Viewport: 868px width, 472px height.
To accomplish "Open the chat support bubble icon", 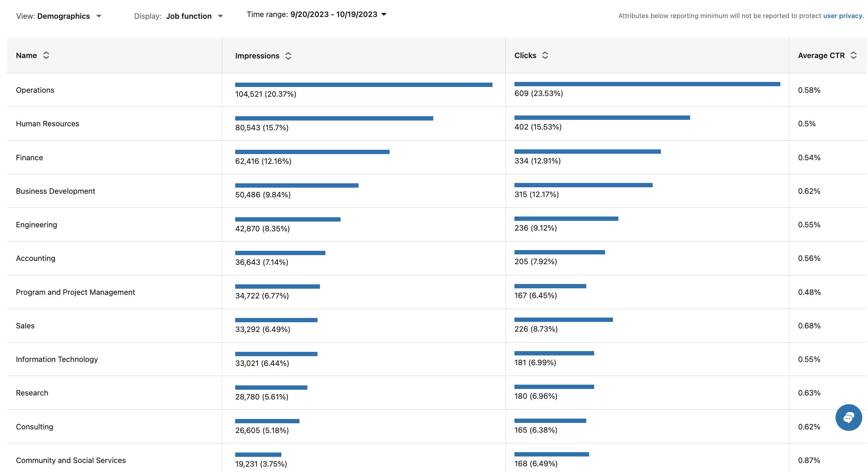I will point(849,418).
